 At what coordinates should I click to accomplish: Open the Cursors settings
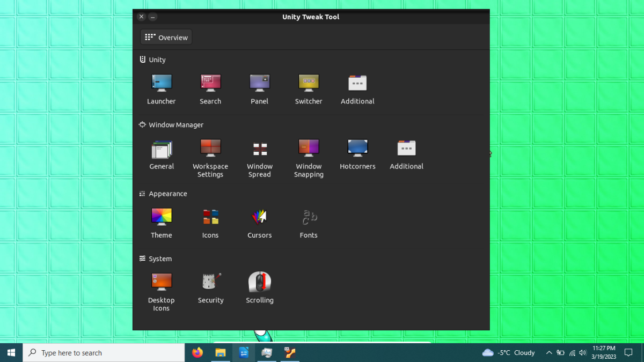point(260,223)
